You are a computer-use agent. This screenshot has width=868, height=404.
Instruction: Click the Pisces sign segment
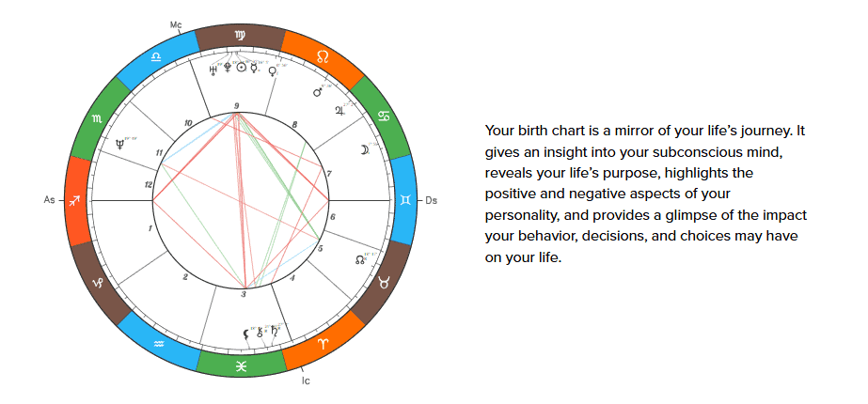[241, 365]
